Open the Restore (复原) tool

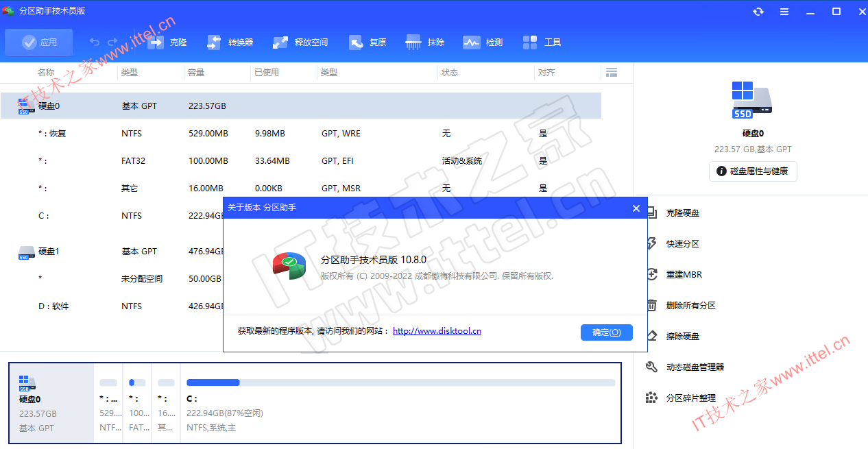click(367, 43)
